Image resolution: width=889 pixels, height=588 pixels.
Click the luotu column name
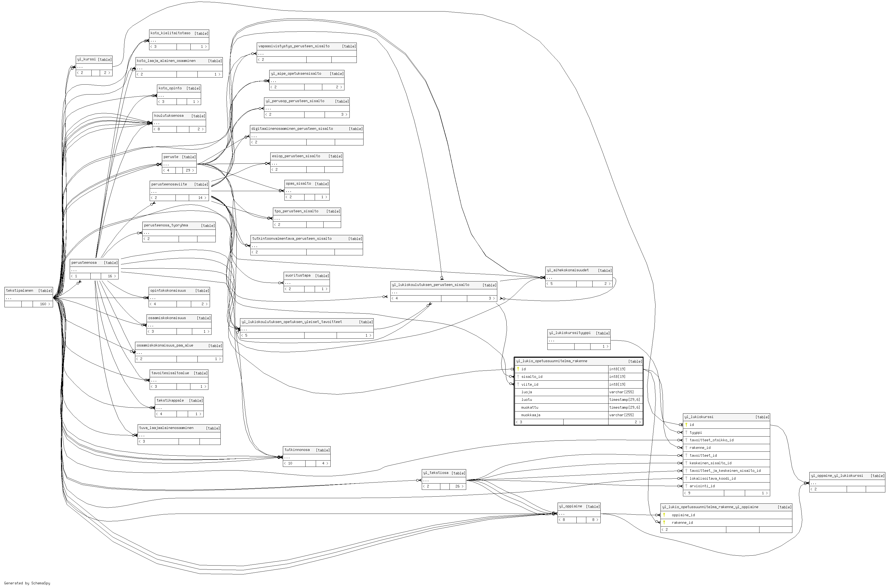(x=526, y=400)
